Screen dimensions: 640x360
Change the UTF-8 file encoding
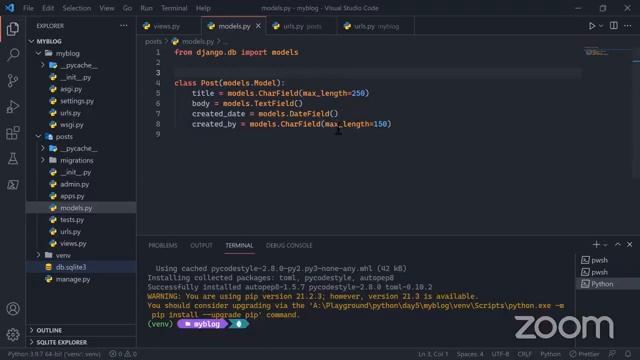click(x=500, y=354)
